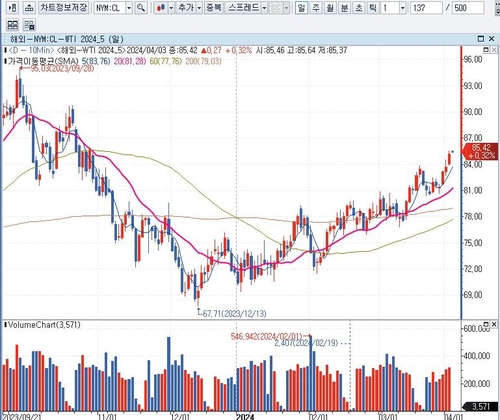The height and width of the screenshot is (420, 500).
Task: Click the black 3,571 volume tag
Action: tap(480, 406)
